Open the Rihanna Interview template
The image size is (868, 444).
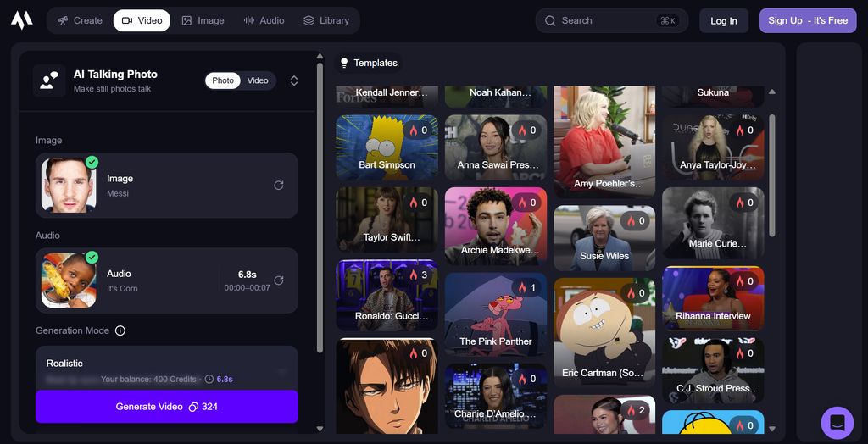(713, 298)
